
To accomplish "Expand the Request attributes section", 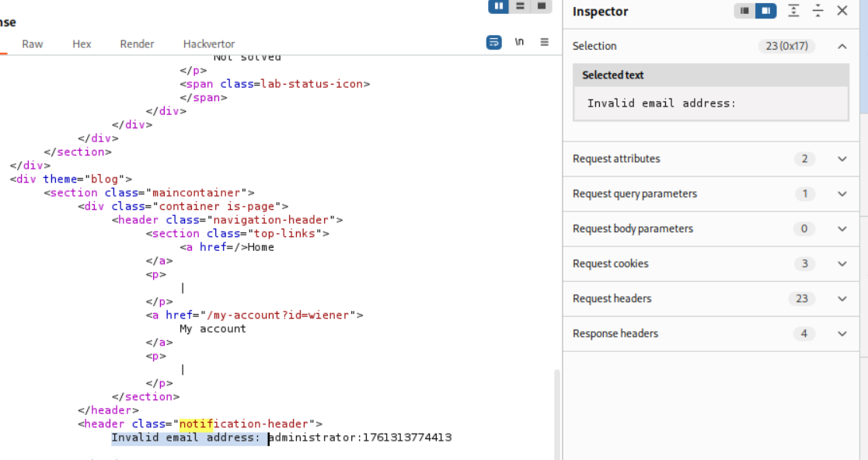I will pos(842,159).
